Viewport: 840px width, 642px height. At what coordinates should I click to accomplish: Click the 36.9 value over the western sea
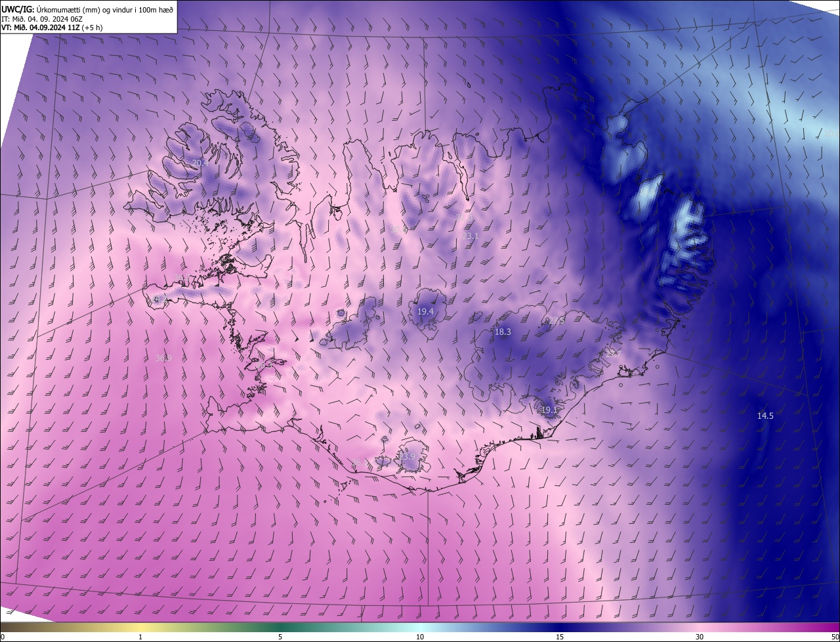(x=163, y=358)
